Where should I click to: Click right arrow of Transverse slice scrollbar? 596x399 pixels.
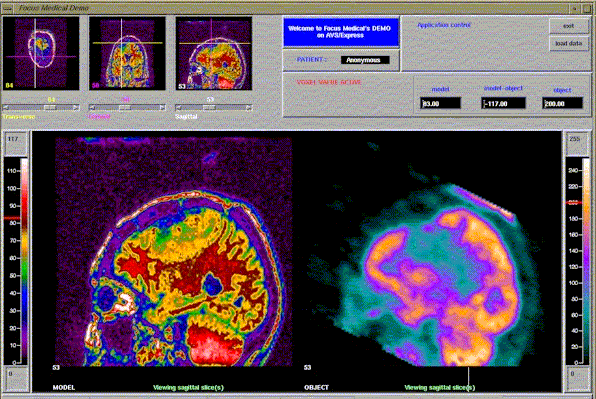point(76,108)
